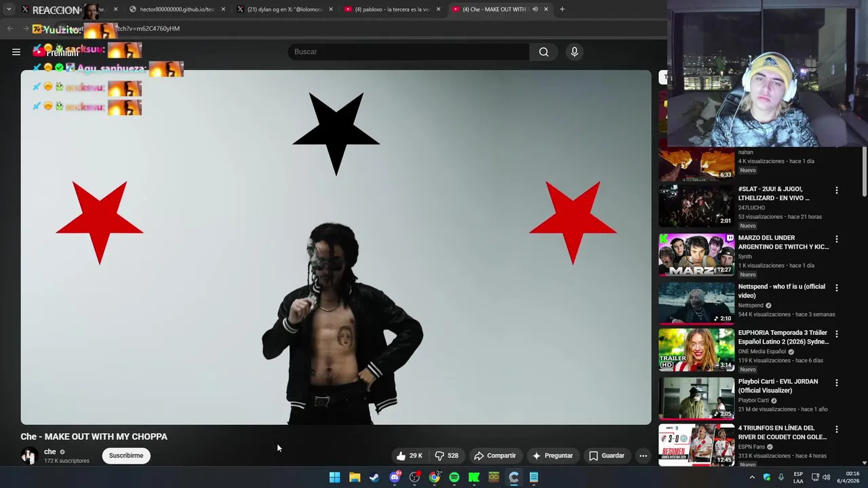Open options for Nettspend who tf is u
868x488 pixels.
[x=836, y=288]
